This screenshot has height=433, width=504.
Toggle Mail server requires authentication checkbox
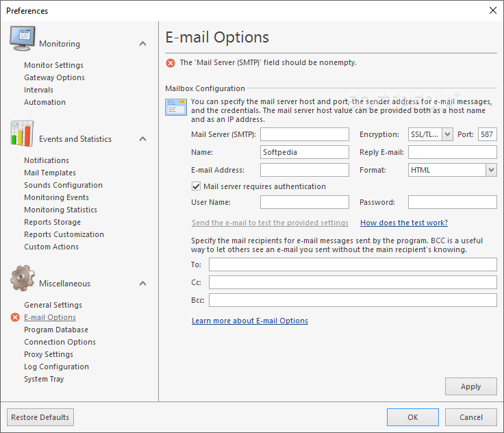coord(196,186)
